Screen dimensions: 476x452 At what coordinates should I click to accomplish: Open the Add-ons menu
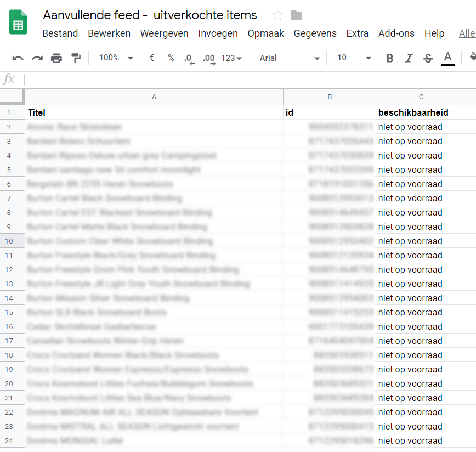396,33
